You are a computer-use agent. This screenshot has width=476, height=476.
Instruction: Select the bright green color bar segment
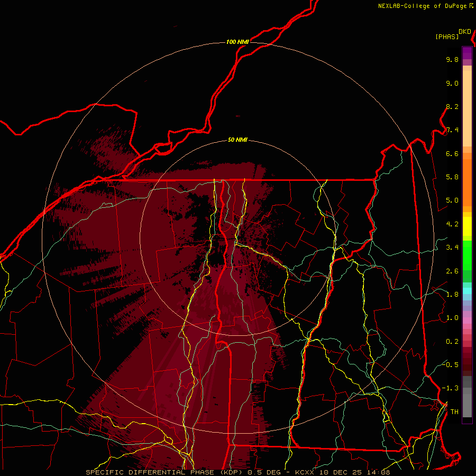467,255
